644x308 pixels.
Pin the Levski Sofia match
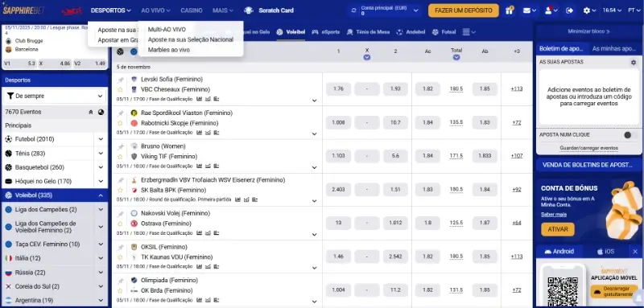[x=120, y=80]
